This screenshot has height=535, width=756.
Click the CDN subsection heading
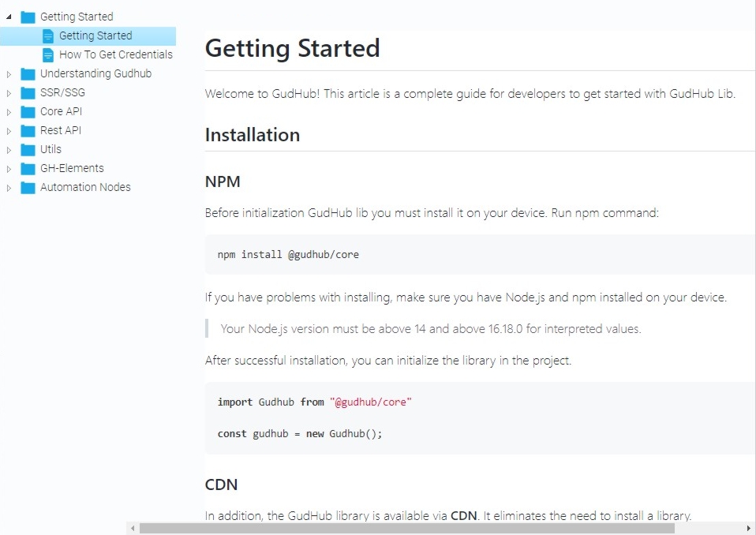(221, 484)
